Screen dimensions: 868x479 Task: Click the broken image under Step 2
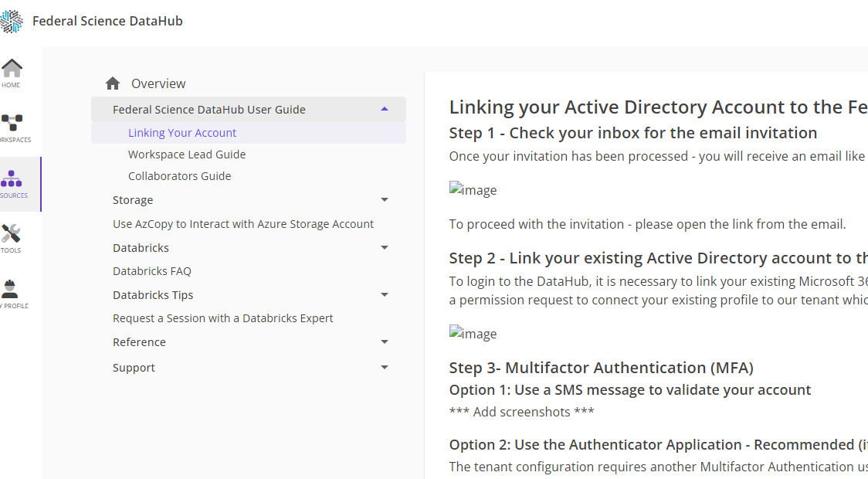tap(473, 333)
